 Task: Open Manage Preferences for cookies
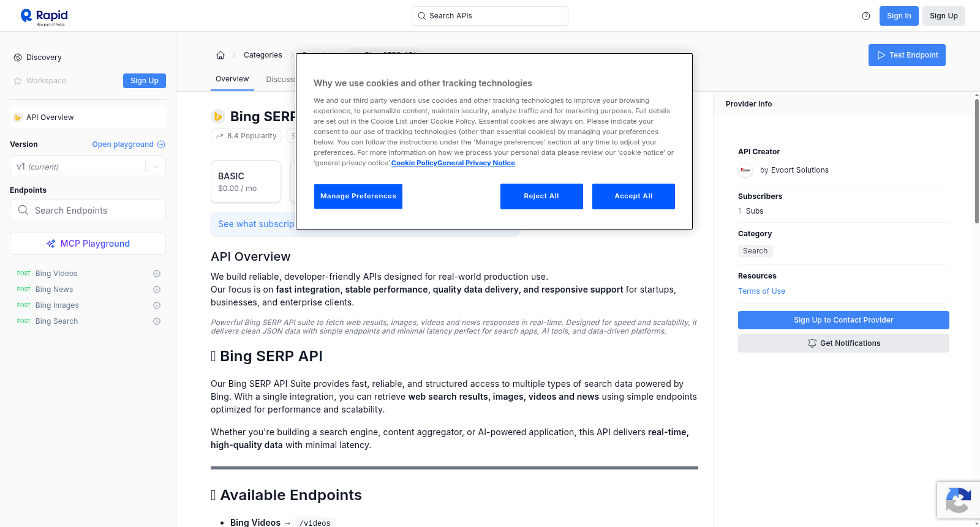358,196
